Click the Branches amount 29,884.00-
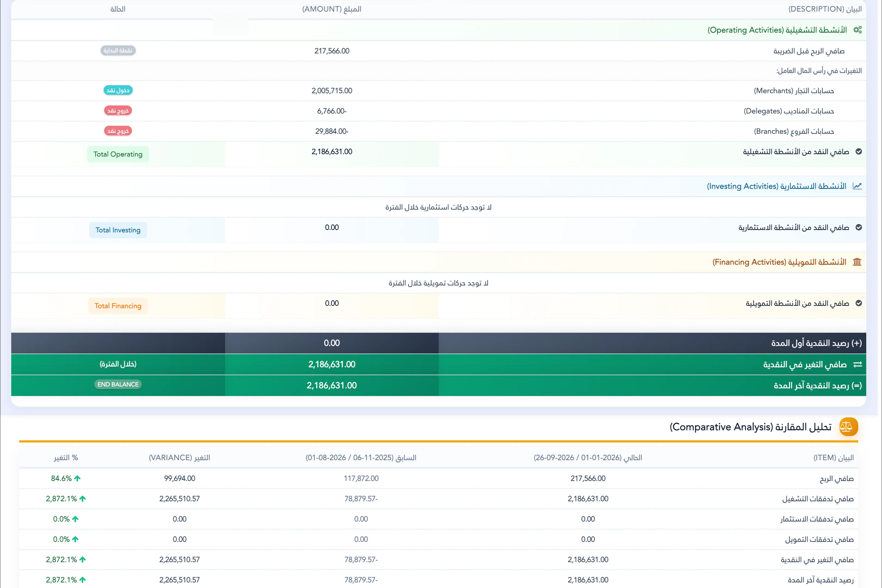 332,131
